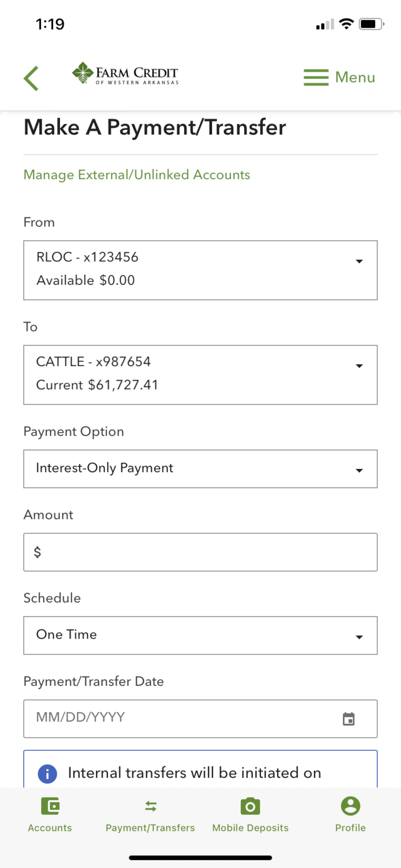401x868 pixels.
Task: Switch to the Accounts tab label
Action: tap(50, 828)
